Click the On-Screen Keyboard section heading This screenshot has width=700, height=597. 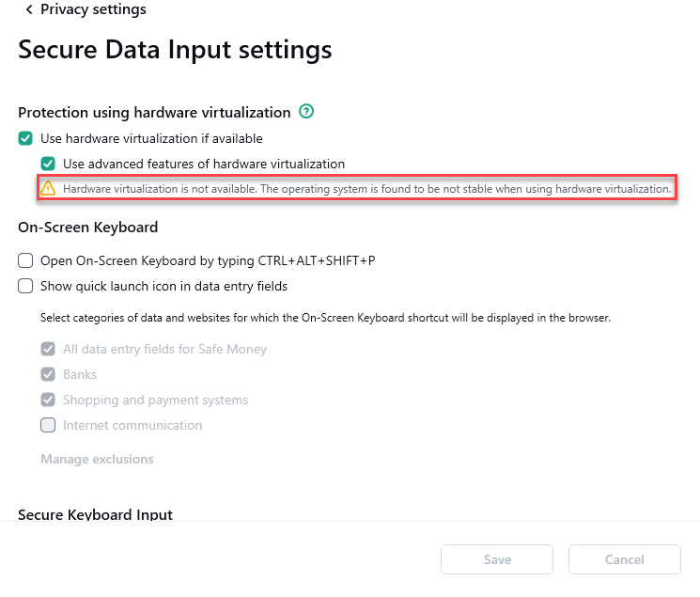click(x=87, y=227)
